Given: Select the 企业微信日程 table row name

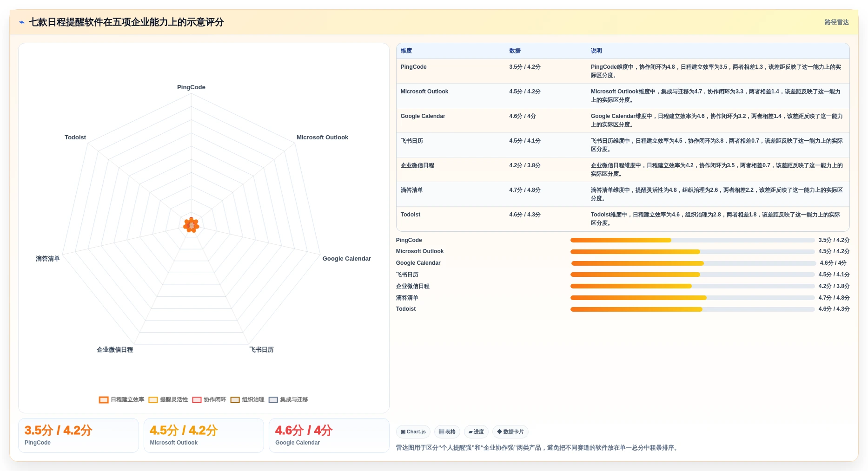Looking at the screenshot, I should [x=417, y=165].
